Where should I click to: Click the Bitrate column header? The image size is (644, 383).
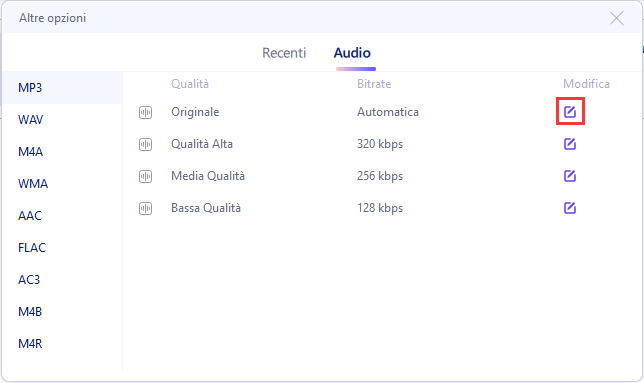[374, 84]
